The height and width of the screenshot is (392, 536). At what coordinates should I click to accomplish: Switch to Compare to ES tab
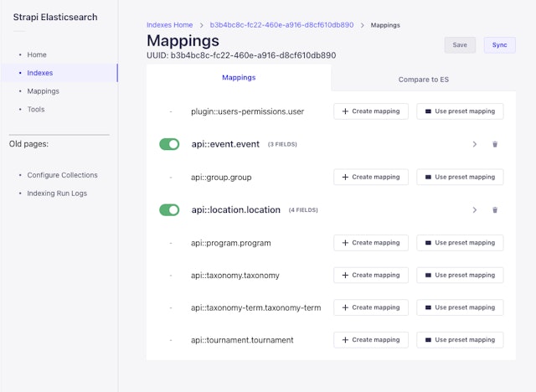[x=423, y=79]
